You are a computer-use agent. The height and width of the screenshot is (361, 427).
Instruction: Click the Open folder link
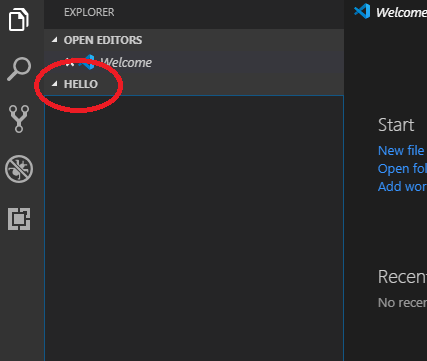[x=402, y=169]
